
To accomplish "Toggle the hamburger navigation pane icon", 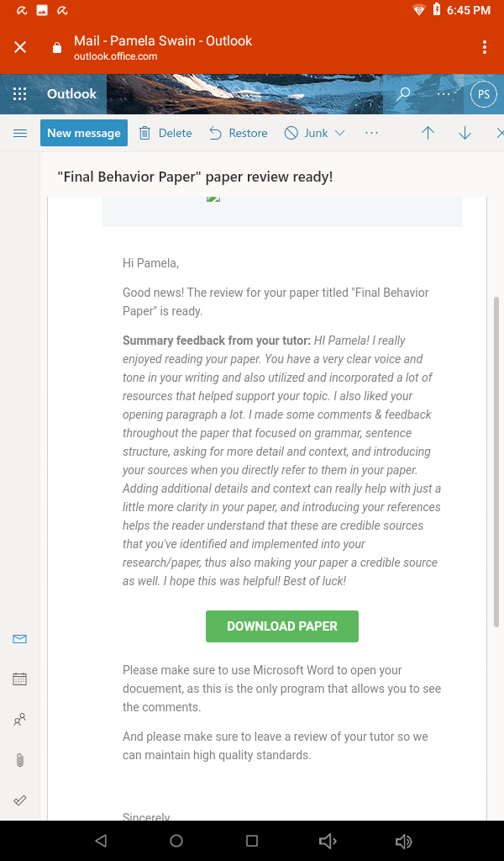I will (20, 133).
